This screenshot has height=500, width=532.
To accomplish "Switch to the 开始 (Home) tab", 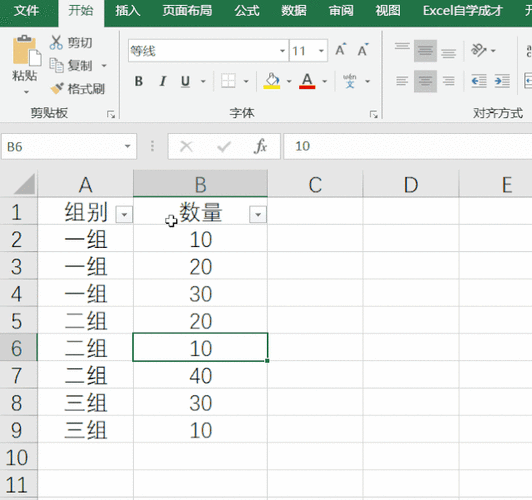I will [x=81, y=11].
